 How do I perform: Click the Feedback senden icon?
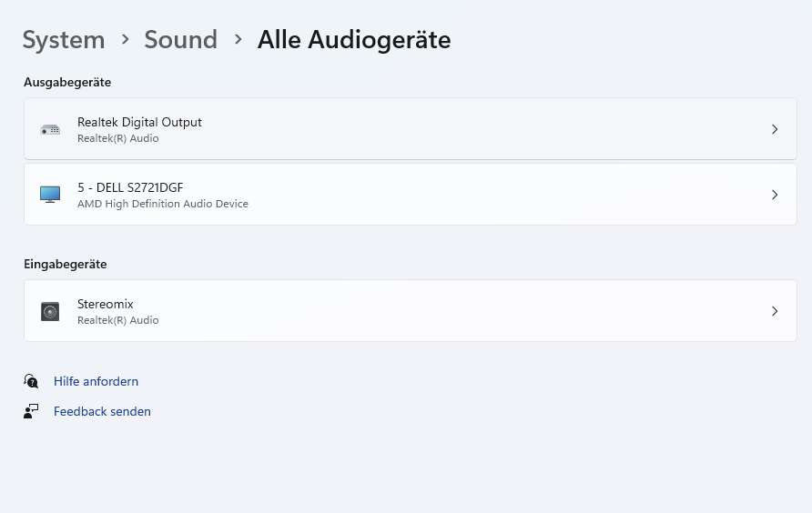pyautogui.click(x=31, y=411)
